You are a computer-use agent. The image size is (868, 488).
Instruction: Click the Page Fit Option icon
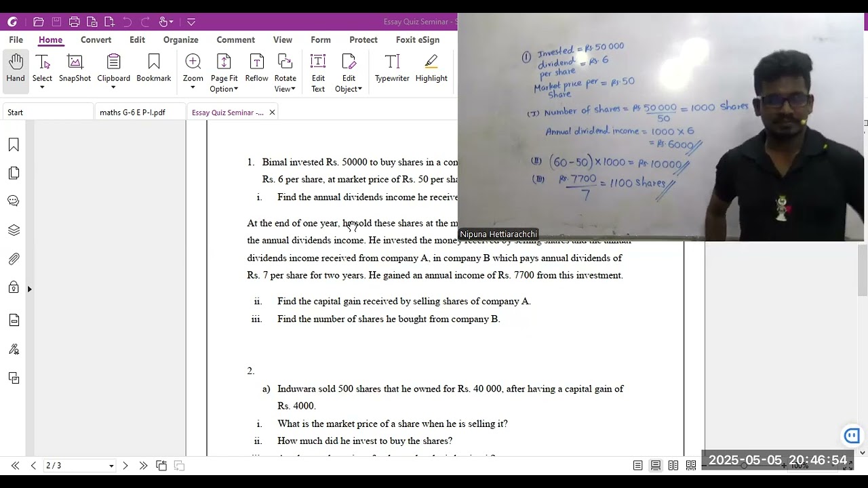pos(224,62)
